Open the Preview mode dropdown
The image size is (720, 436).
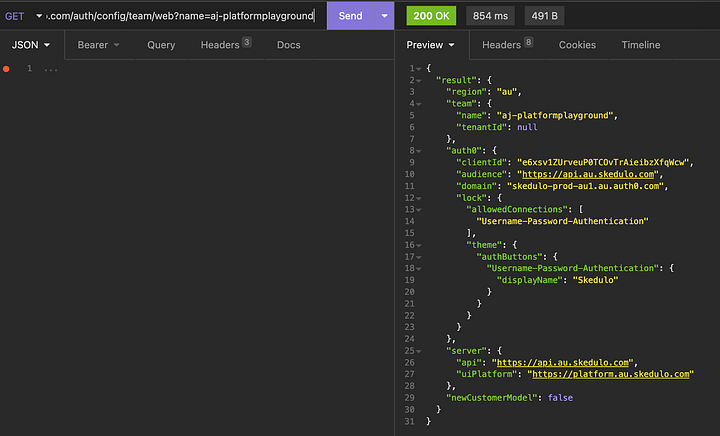[430, 45]
